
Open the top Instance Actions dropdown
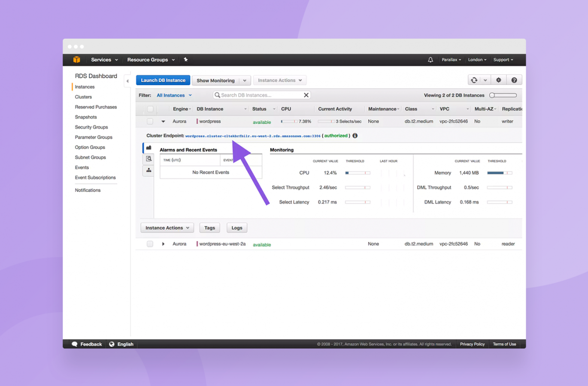(x=280, y=80)
